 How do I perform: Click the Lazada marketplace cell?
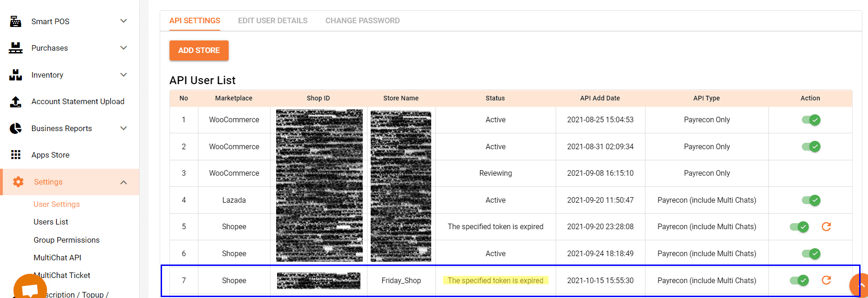pyautogui.click(x=234, y=200)
